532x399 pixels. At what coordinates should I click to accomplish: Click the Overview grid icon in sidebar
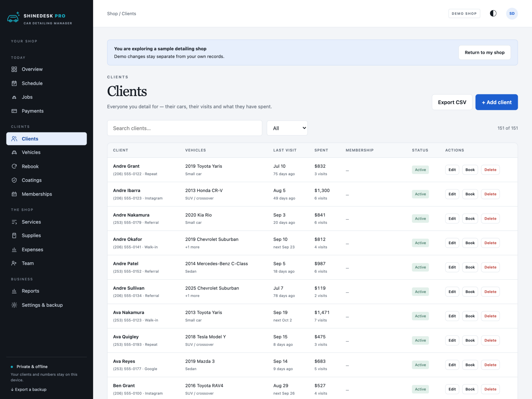point(14,69)
